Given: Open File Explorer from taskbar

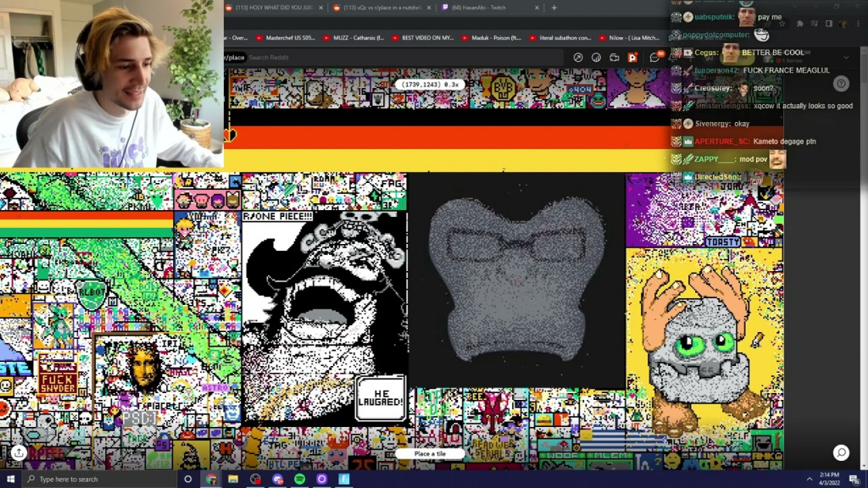Looking at the screenshot, I should [x=233, y=480].
